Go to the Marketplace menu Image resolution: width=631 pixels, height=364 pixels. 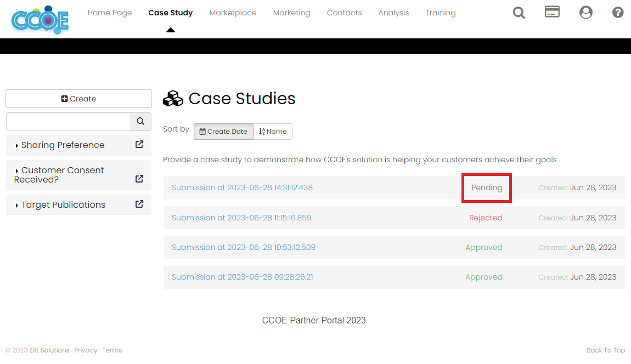coord(233,13)
